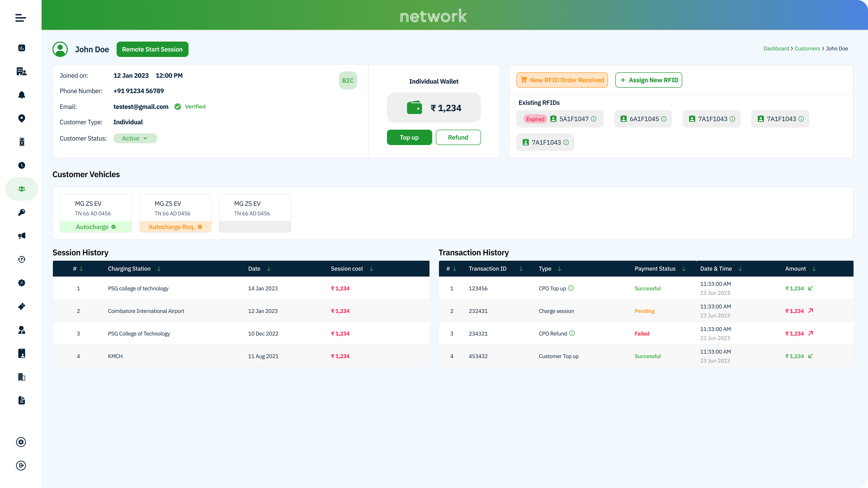
Task: Open the Customer Status Active dropdown
Action: tap(135, 138)
